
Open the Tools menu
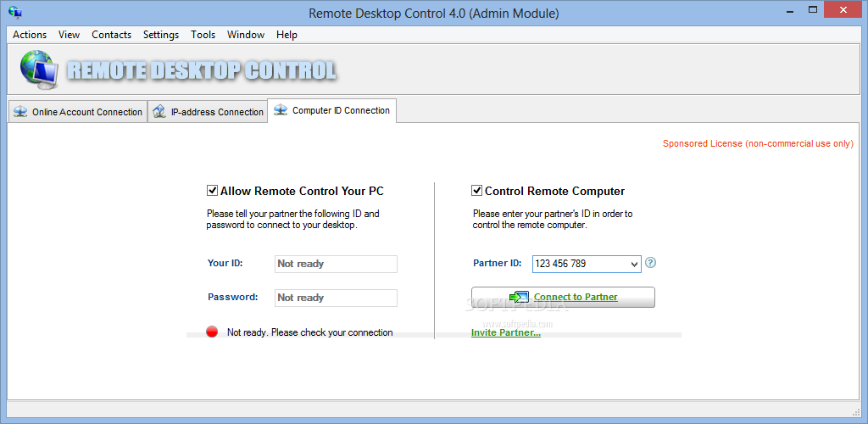tap(203, 34)
